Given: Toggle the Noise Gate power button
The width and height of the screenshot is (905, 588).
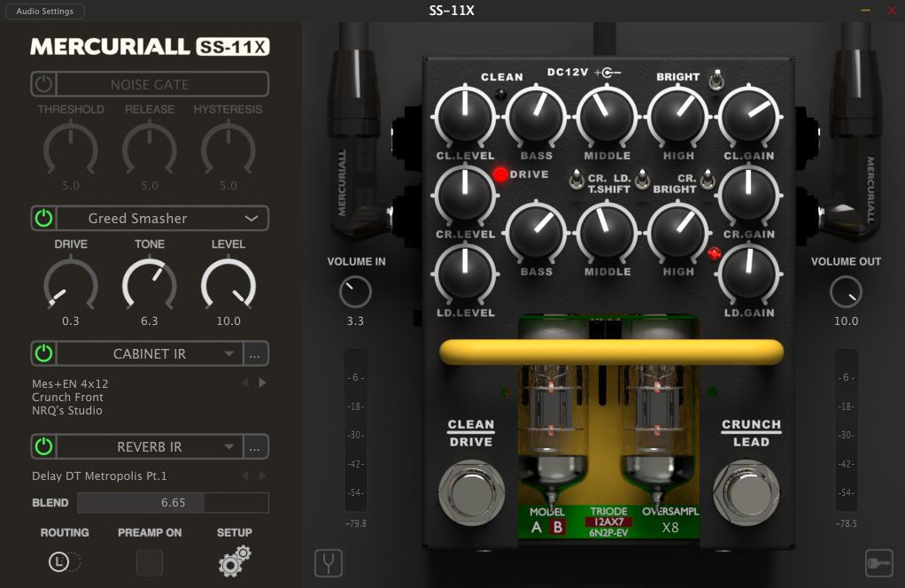Looking at the screenshot, I should pos(44,84).
